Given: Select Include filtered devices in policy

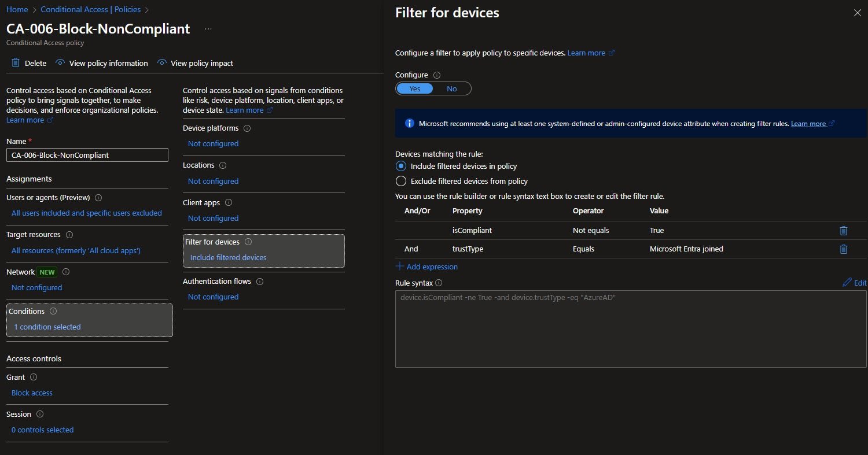Looking at the screenshot, I should pyautogui.click(x=401, y=167).
